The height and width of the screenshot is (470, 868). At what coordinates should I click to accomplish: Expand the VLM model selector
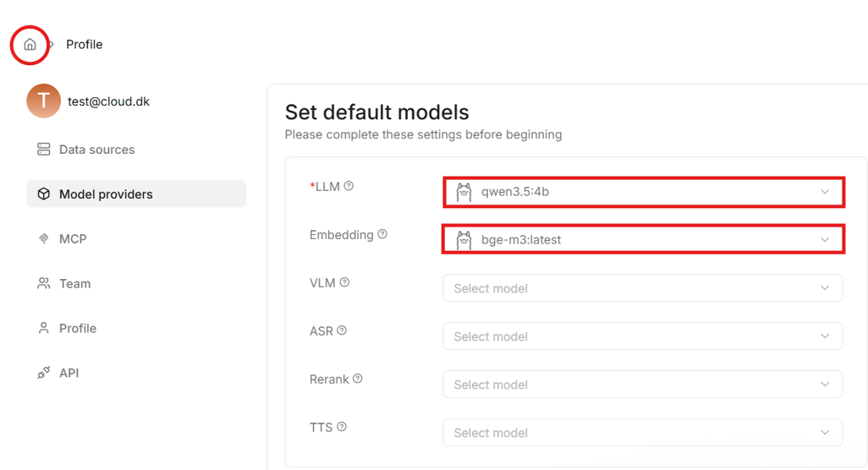(x=643, y=288)
